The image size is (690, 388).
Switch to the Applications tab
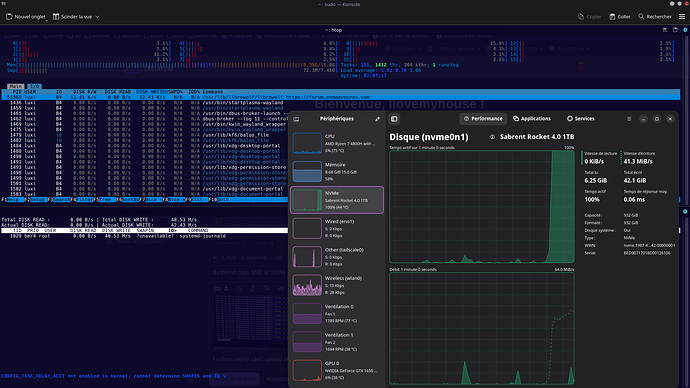[x=532, y=119]
